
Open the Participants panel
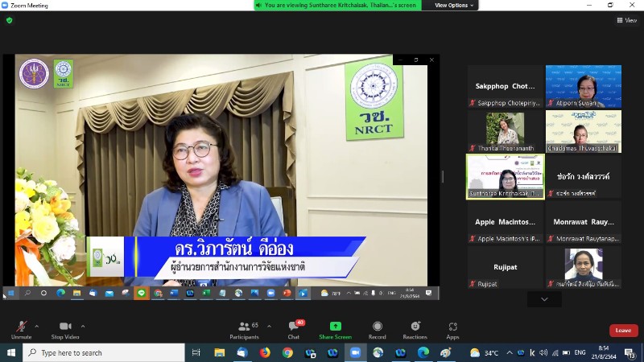point(243,327)
